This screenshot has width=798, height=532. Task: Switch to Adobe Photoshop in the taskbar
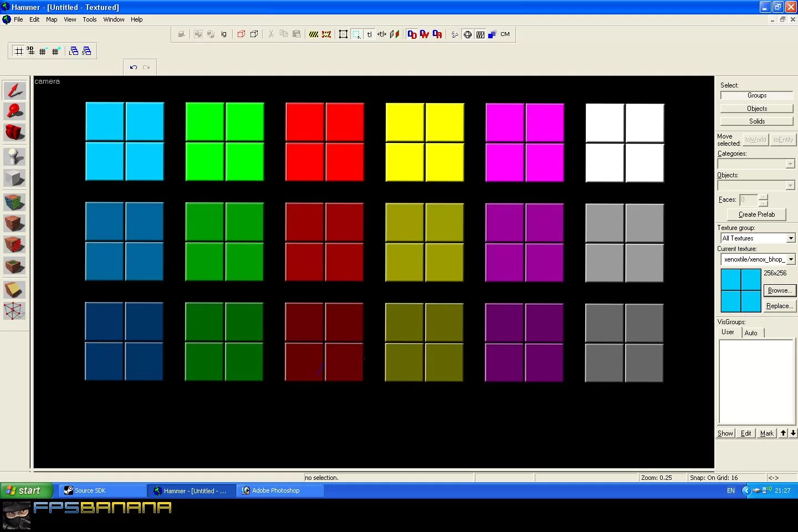point(281,490)
